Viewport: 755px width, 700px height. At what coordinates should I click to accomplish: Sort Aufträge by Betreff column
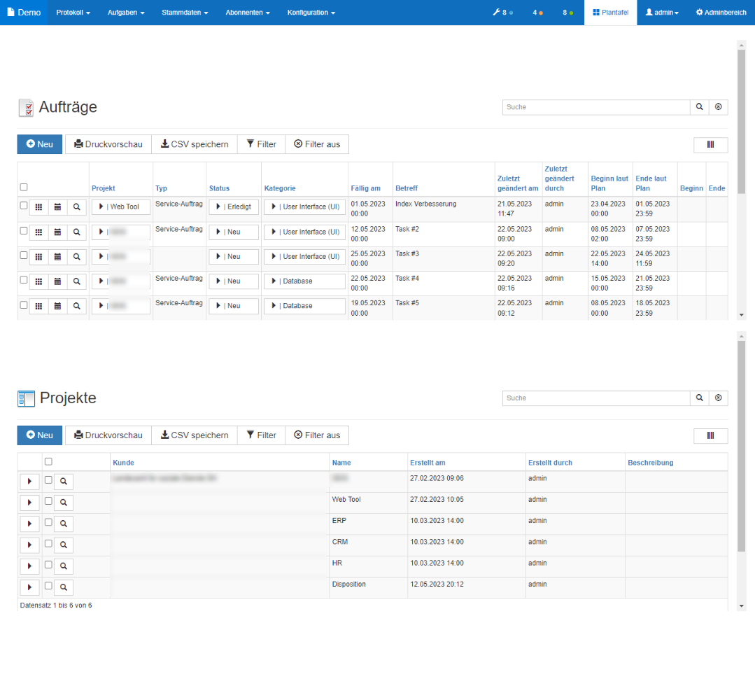pyautogui.click(x=407, y=188)
